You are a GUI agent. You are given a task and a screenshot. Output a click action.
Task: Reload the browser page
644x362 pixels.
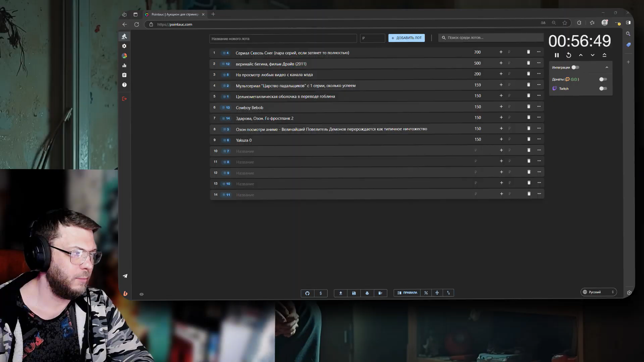(137, 24)
